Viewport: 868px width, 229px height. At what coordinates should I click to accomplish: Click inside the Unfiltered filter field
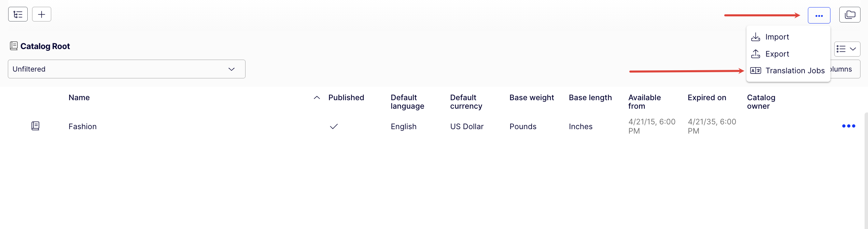(x=102, y=69)
